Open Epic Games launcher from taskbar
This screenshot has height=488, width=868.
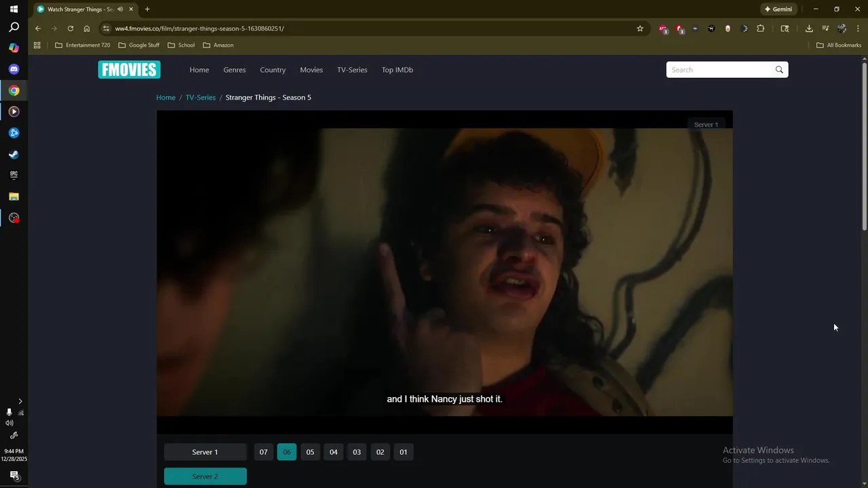pos(14,175)
